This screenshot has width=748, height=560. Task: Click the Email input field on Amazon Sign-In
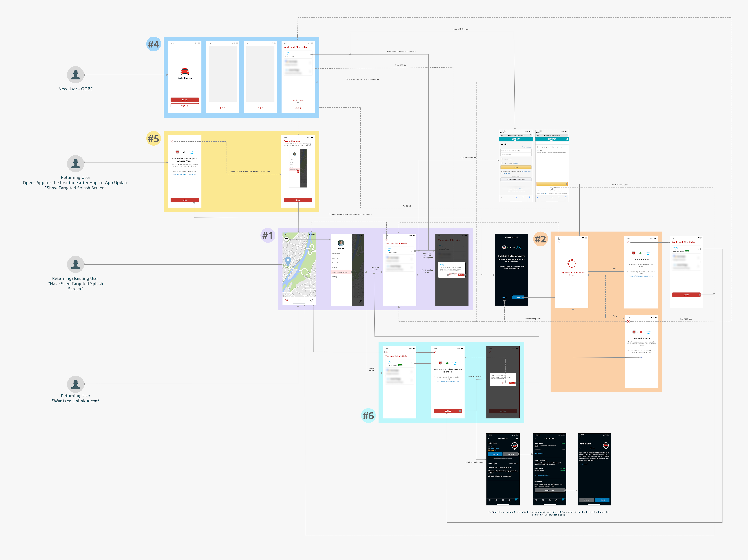(516, 151)
